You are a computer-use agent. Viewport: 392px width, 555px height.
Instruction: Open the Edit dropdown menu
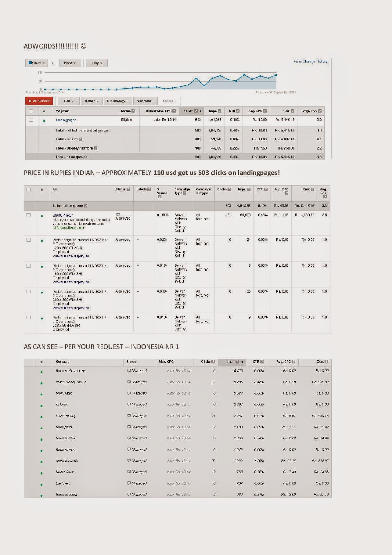coord(69,101)
